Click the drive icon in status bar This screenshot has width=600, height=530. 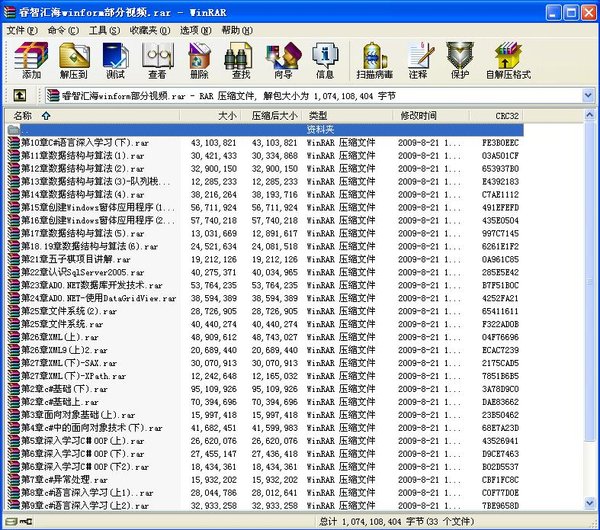tap(11, 521)
